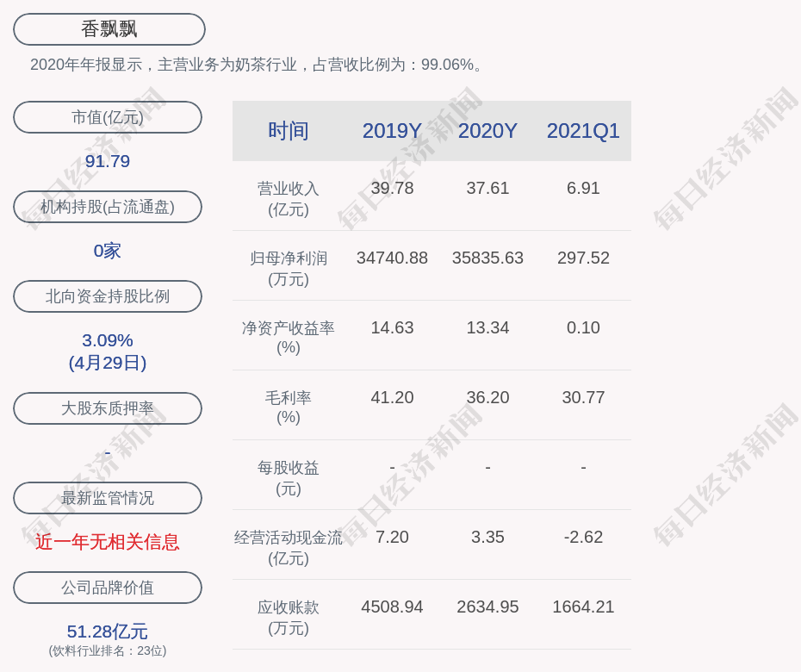
Task: Select the 市值(亿元) label button
Action: tap(108, 117)
